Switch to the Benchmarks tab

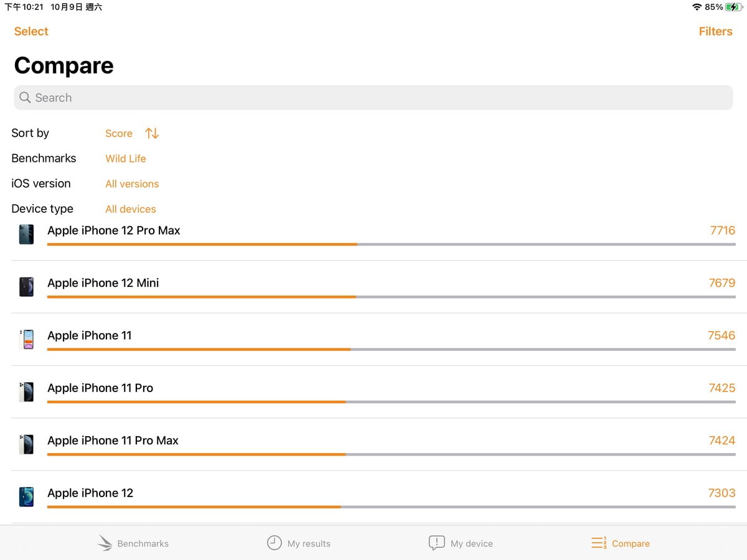[133, 543]
